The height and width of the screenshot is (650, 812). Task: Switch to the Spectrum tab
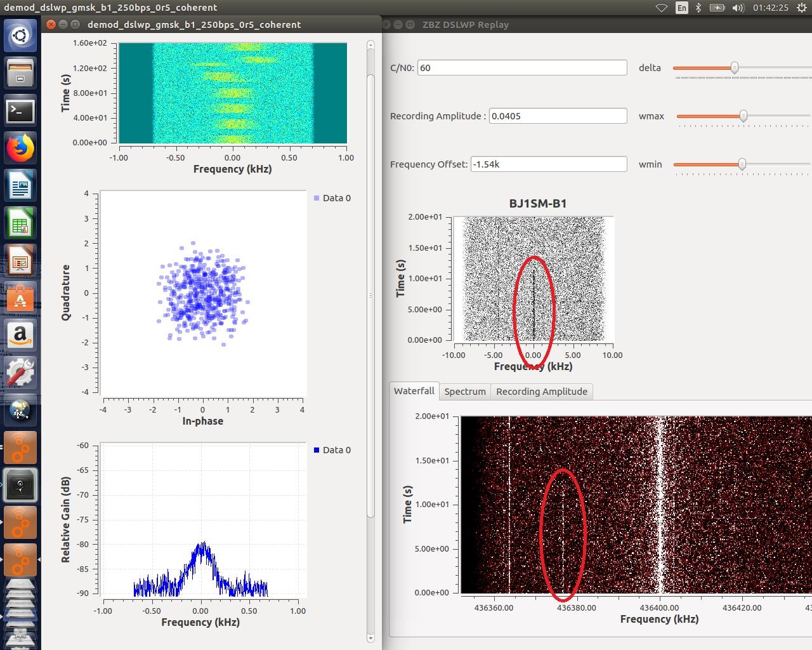coord(464,392)
